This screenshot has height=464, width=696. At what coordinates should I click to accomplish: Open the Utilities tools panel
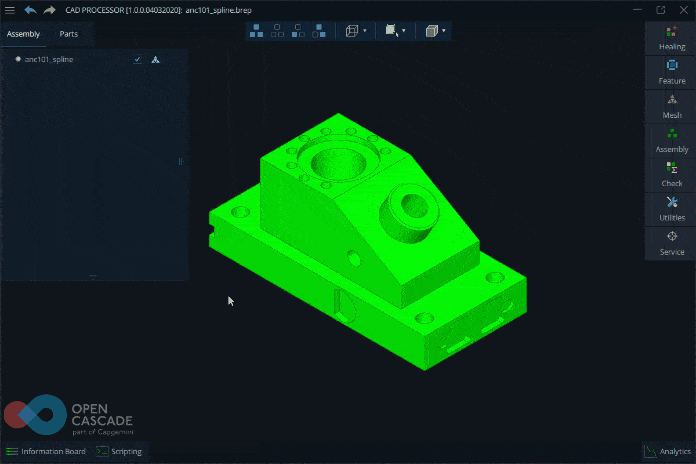pos(672,209)
